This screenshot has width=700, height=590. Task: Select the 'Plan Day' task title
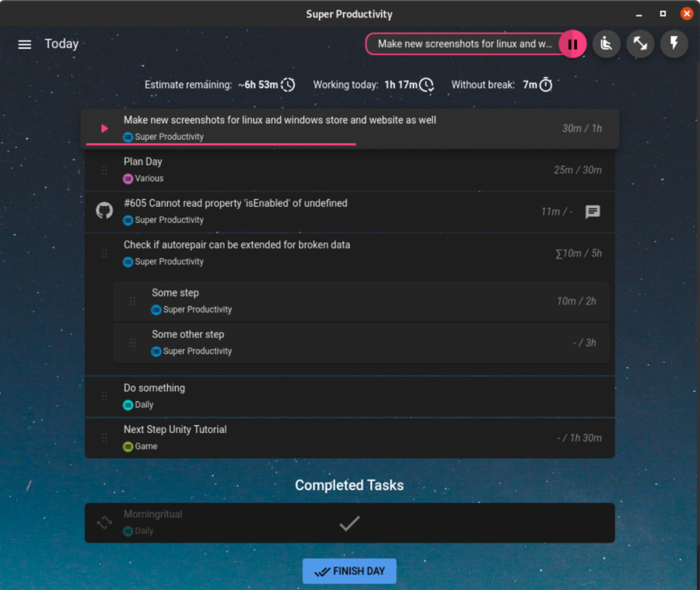click(143, 161)
